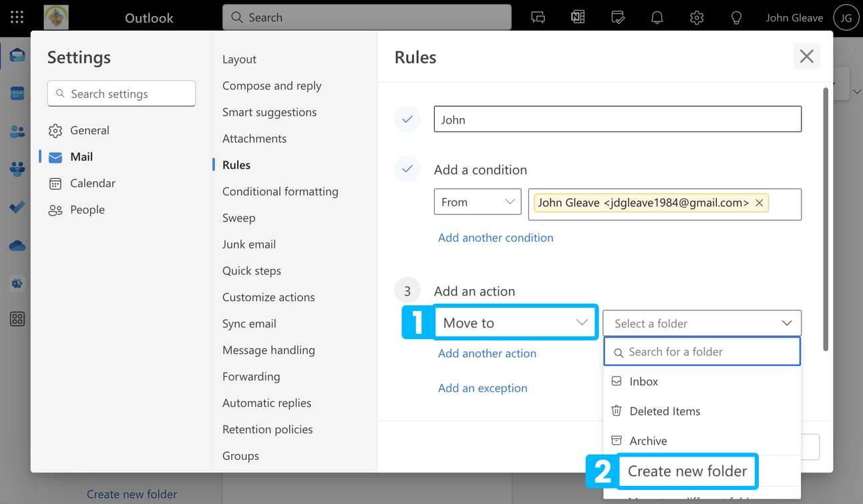This screenshot has height=504, width=863.
Task: Open People settings category
Action: tap(88, 210)
